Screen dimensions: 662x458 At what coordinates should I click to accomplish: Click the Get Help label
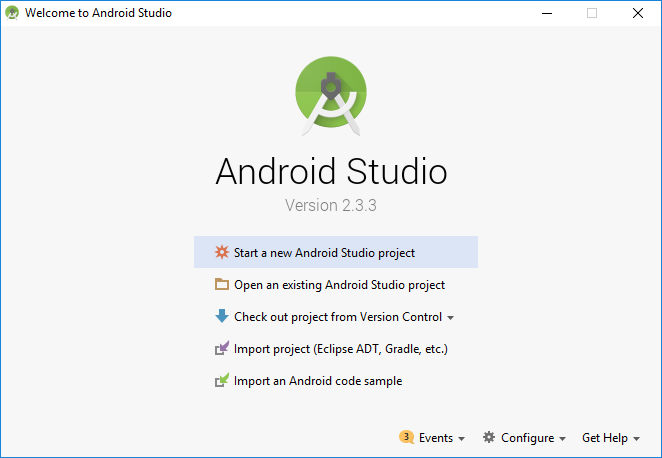click(605, 438)
